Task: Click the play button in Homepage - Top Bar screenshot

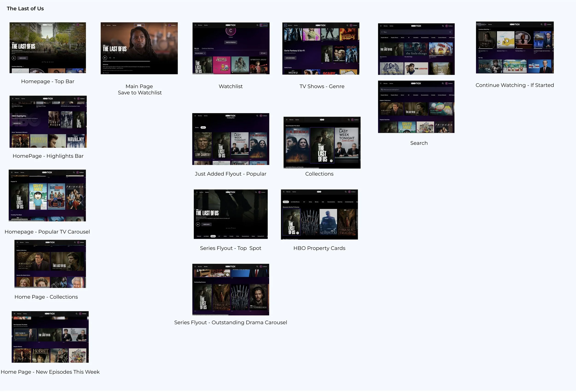Action: click(14, 58)
